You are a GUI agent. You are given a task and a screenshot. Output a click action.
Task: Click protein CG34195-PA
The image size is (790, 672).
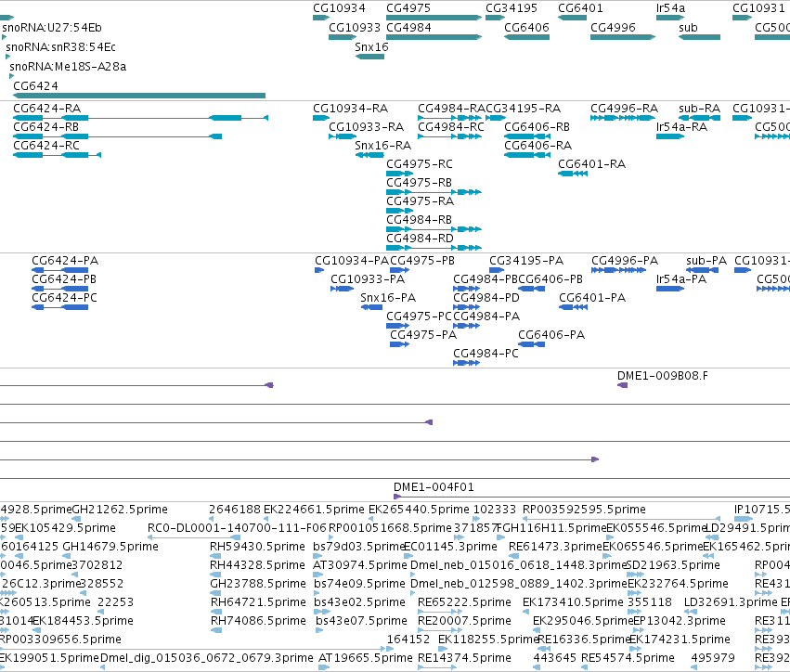click(x=497, y=270)
